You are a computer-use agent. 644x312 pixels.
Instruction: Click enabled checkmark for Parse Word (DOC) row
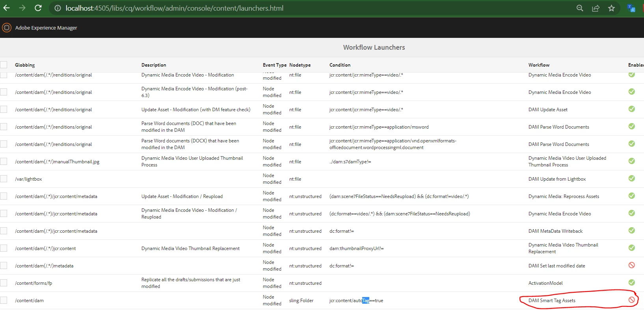click(x=631, y=126)
